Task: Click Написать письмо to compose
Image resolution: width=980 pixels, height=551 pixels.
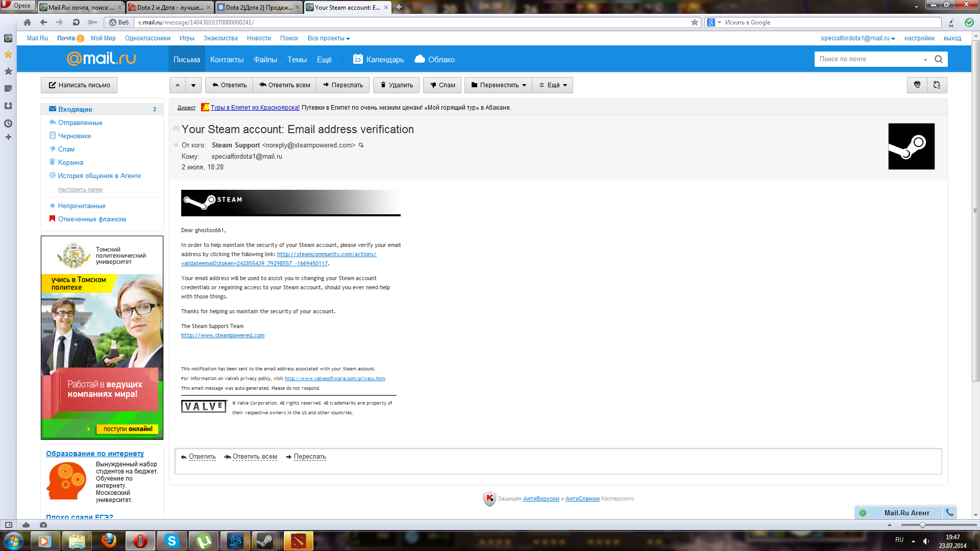Action: click(79, 85)
